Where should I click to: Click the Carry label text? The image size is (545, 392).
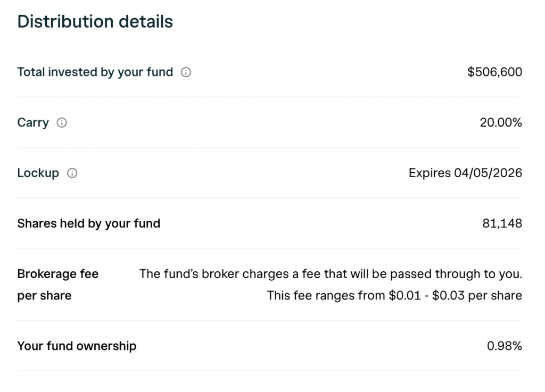click(x=33, y=122)
